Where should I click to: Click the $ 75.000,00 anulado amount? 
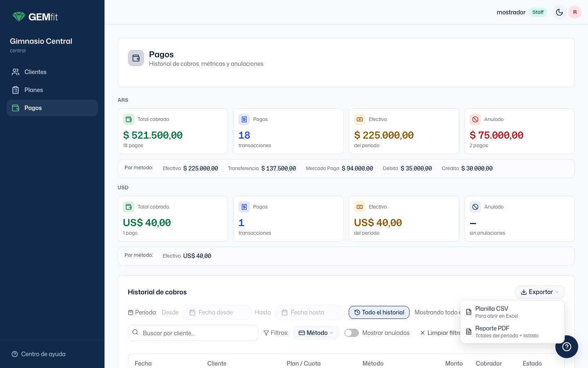(497, 135)
